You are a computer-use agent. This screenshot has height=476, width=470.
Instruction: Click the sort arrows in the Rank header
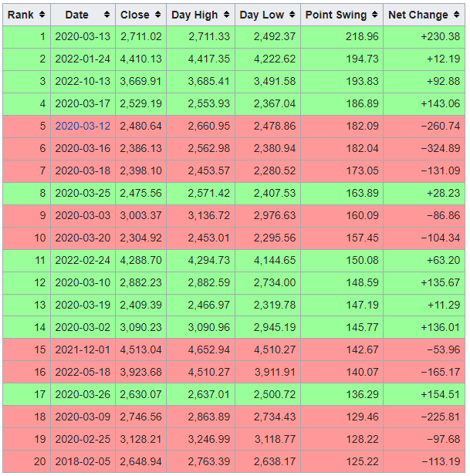point(42,15)
